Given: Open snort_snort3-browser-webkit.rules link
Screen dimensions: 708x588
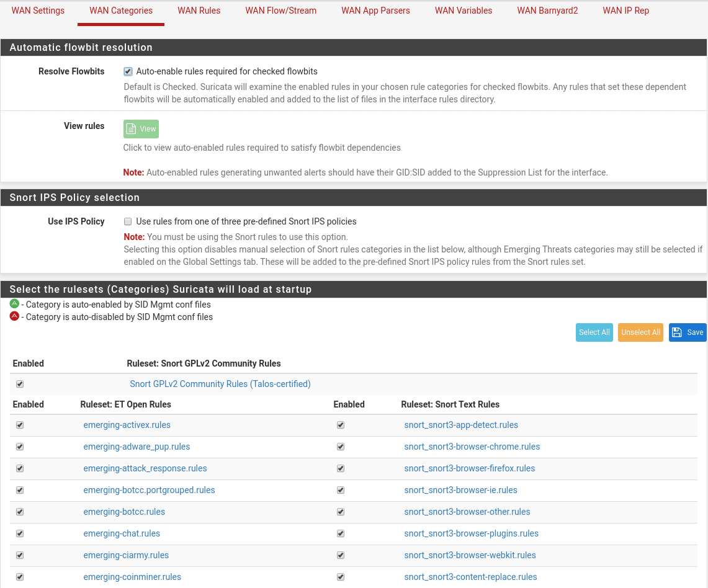Looking at the screenshot, I should click(x=470, y=555).
